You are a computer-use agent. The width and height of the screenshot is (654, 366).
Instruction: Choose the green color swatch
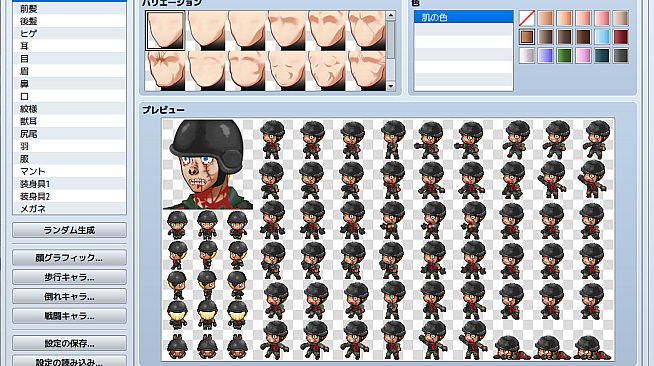point(564,55)
